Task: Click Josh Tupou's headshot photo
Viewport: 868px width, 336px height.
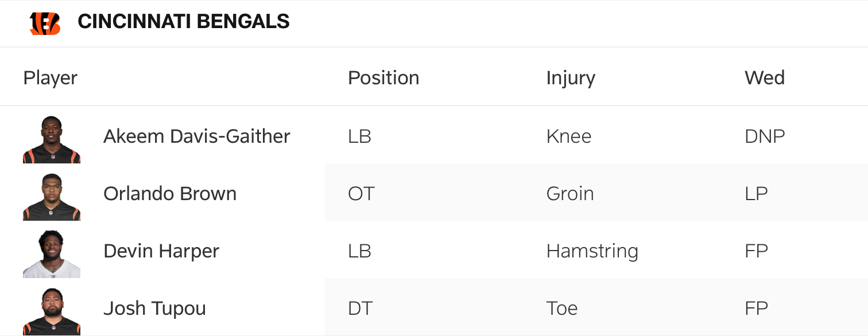Action: [52, 311]
